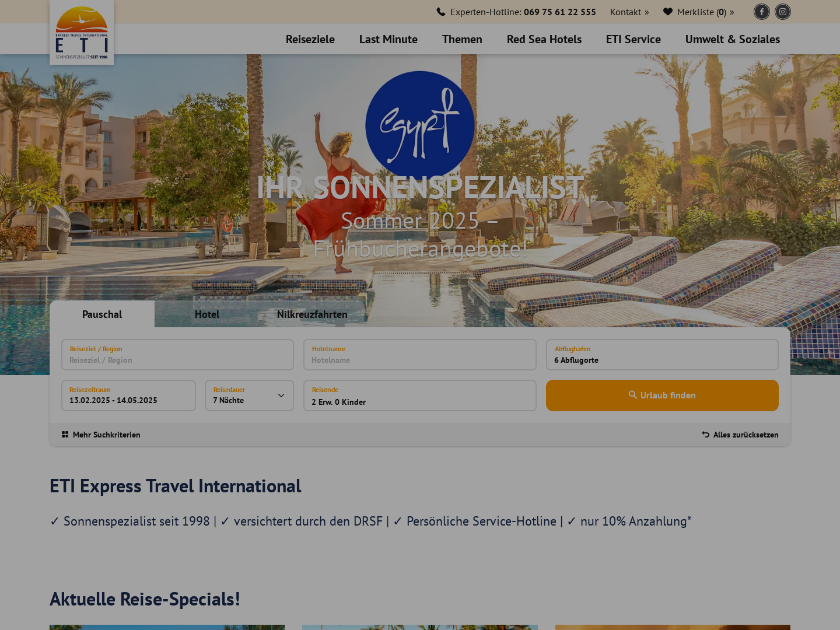Click Sommer 2025 Frühbucherangebote banner text
This screenshot has width=840, height=630.
point(420,235)
